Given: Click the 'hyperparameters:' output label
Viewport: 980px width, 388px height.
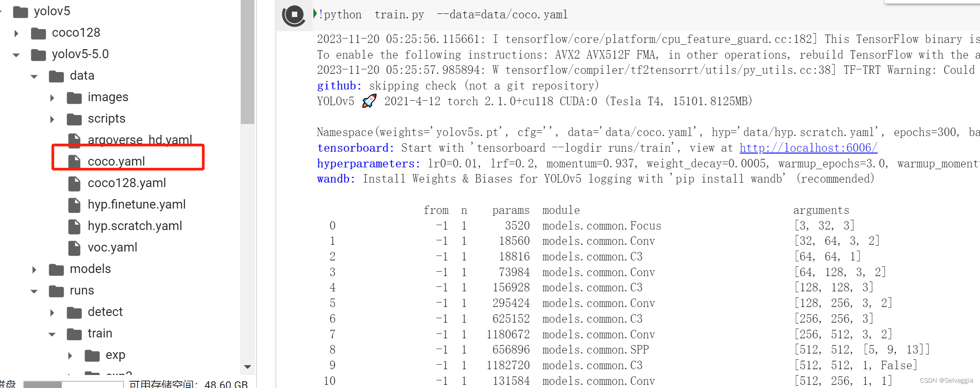Looking at the screenshot, I should (x=369, y=163).
